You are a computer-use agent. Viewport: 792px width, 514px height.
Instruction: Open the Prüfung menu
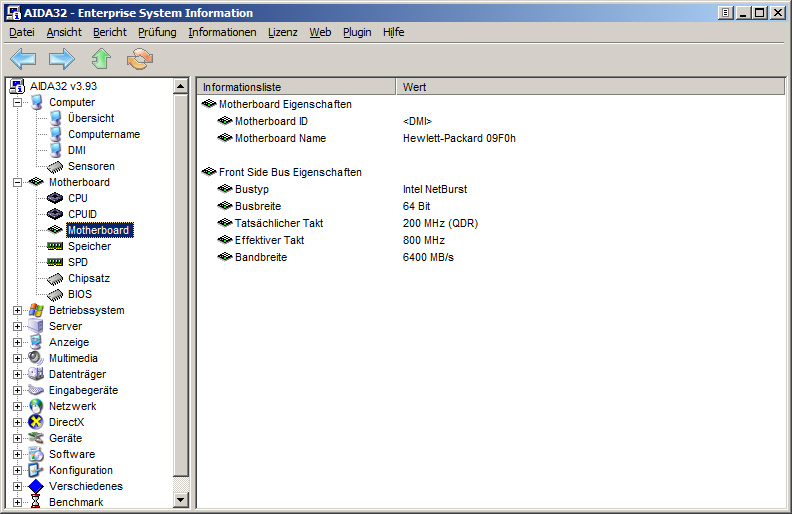(157, 32)
